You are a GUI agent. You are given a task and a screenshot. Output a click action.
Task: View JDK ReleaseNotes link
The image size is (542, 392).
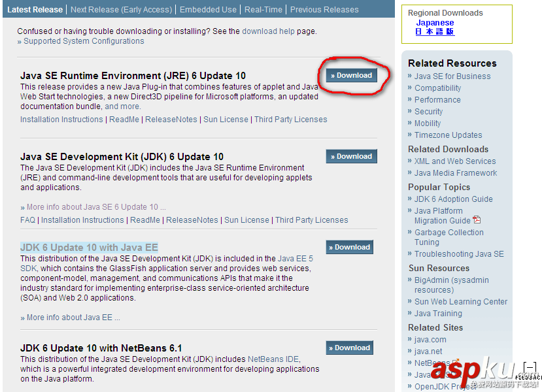point(192,220)
